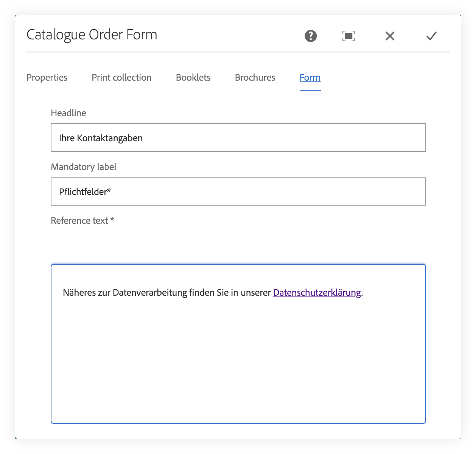Go to the Brochures tab
Viewport: 476px width, 454px height.
pyautogui.click(x=255, y=78)
